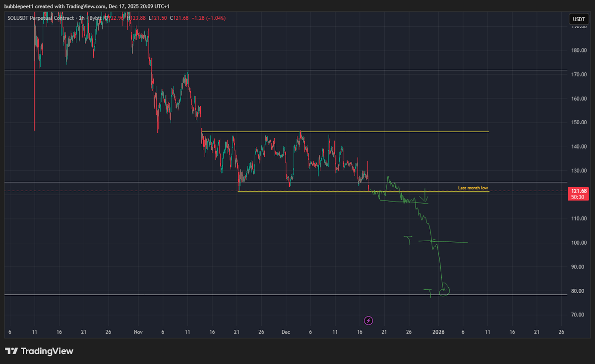
Task: Click the red 121.68 current price label
Action: pos(579,191)
